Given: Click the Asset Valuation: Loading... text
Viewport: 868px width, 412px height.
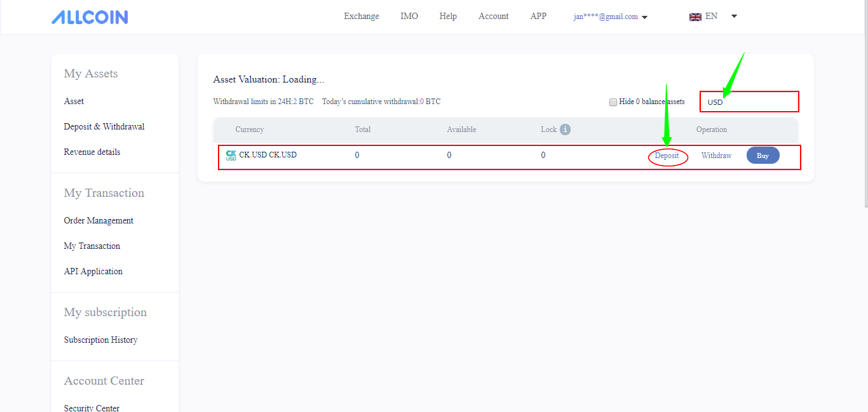Looking at the screenshot, I should pyautogui.click(x=269, y=79).
